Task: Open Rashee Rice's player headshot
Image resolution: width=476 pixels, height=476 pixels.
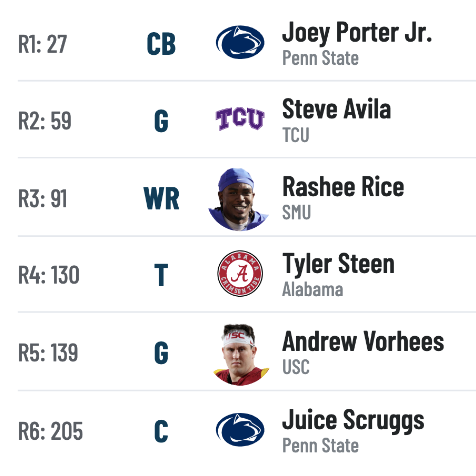Action: pyautogui.click(x=238, y=199)
